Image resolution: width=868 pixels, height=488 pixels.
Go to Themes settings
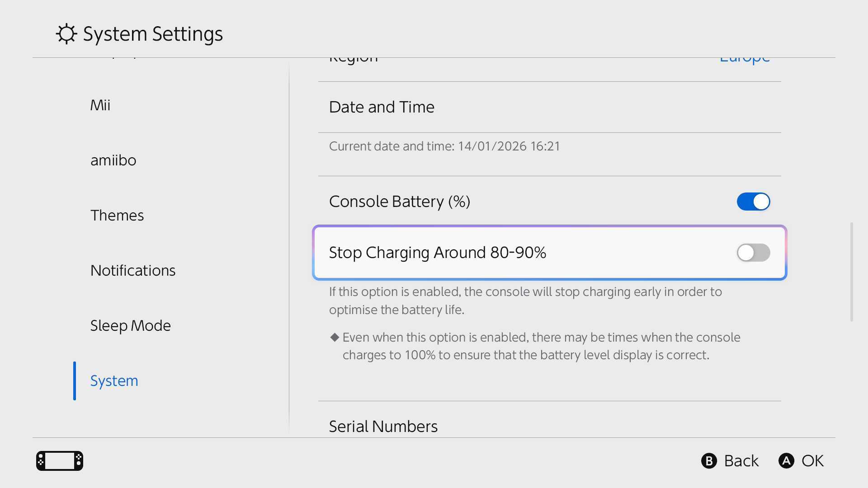point(117,216)
